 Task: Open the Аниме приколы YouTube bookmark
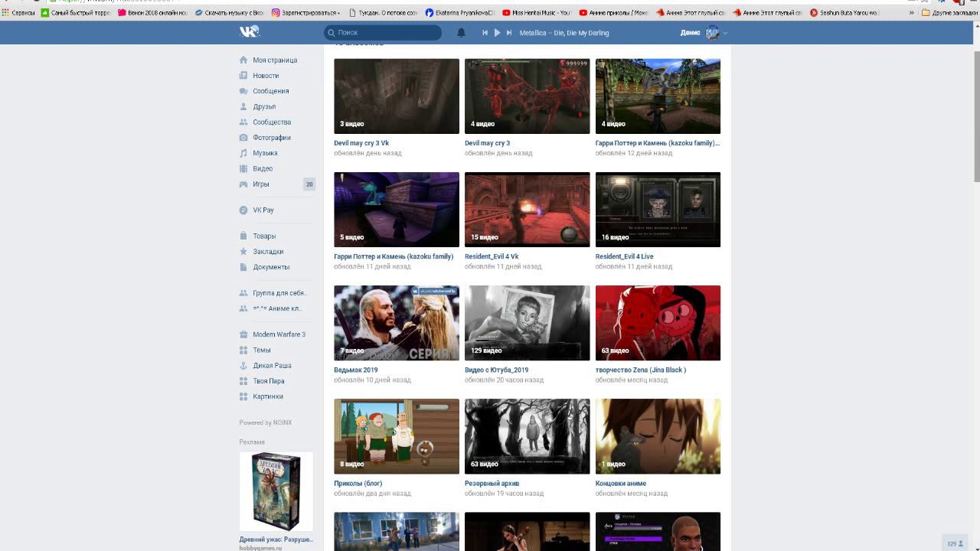pyautogui.click(x=614, y=13)
